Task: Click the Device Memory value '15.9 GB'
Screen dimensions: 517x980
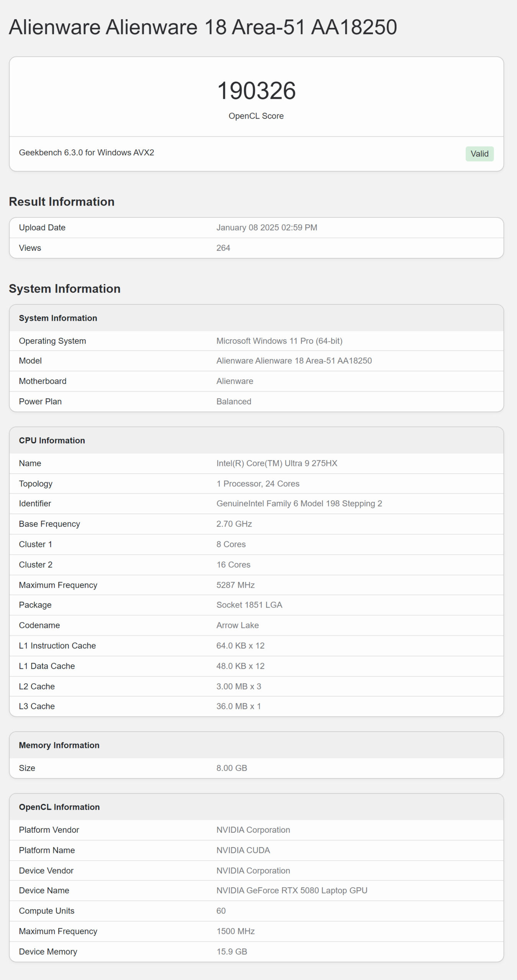Action: (x=232, y=952)
